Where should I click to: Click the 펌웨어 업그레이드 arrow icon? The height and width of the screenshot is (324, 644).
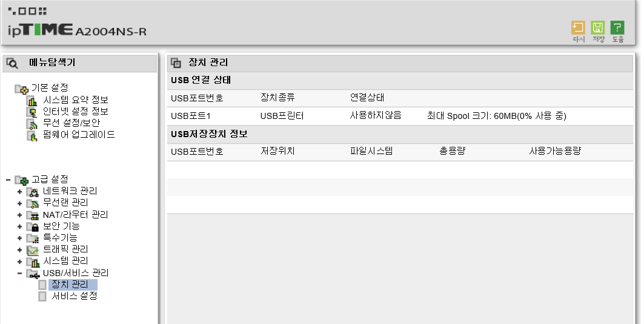point(33,135)
